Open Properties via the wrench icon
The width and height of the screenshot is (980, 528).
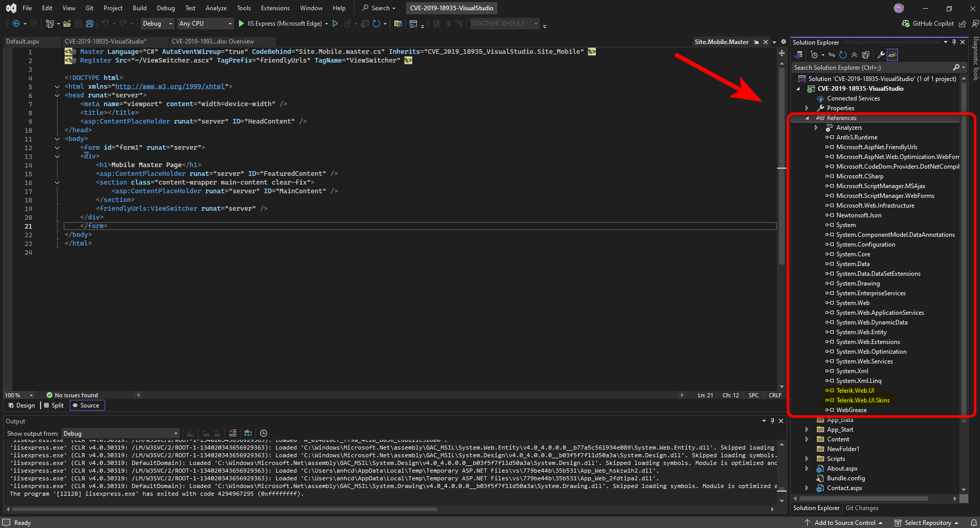point(881,55)
